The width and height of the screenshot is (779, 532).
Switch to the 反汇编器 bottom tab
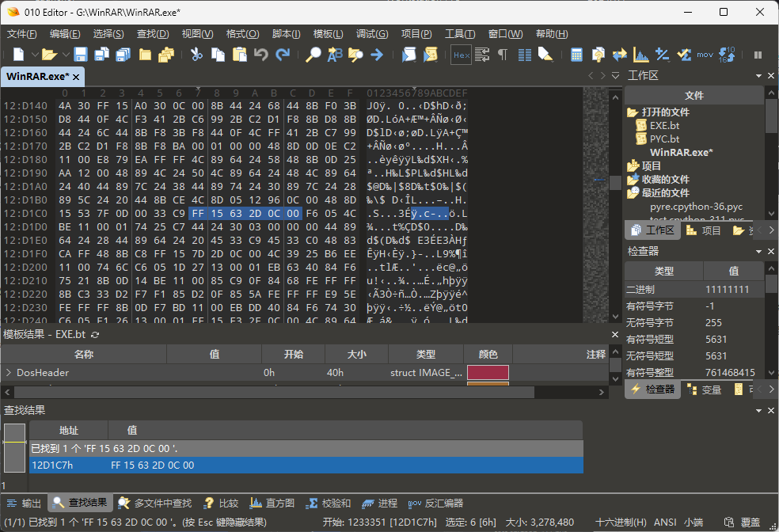pos(435,503)
